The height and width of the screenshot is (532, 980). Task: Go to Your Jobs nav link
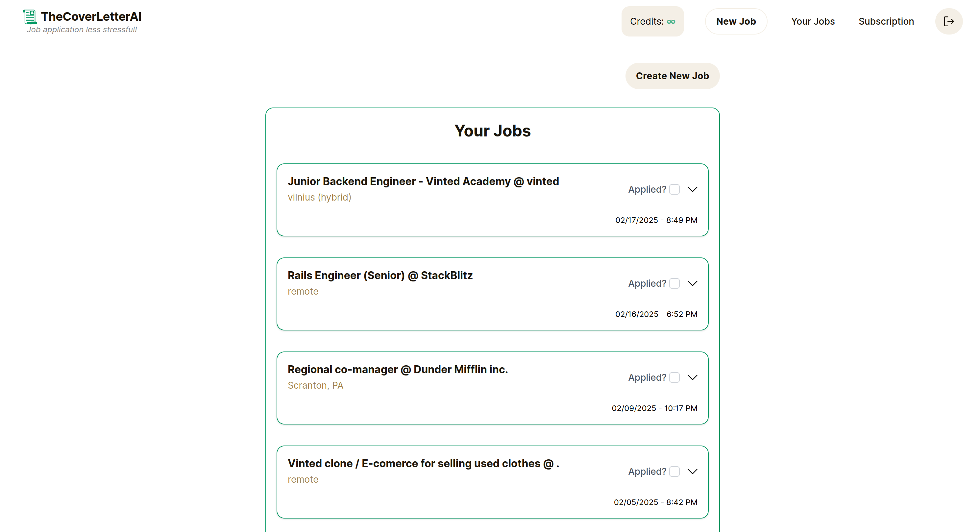pyautogui.click(x=813, y=21)
